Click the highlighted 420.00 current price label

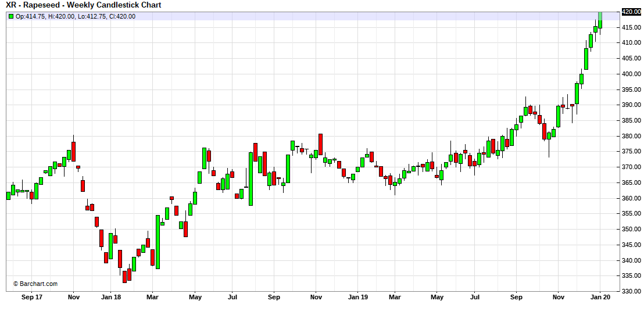click(631, 12)
